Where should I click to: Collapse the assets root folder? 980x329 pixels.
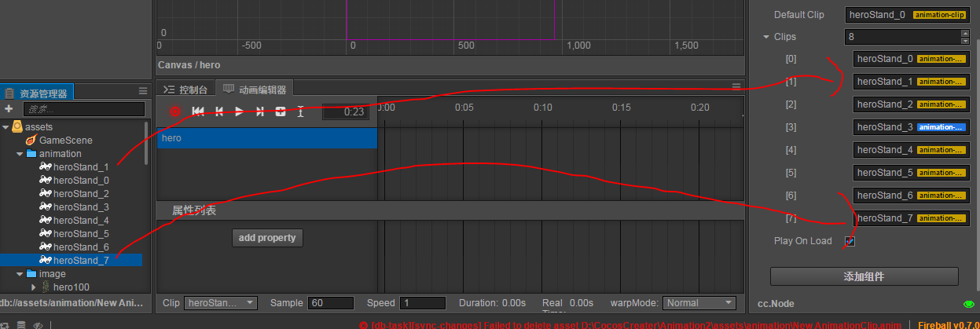pyautogui.click(x=6, y=126)
